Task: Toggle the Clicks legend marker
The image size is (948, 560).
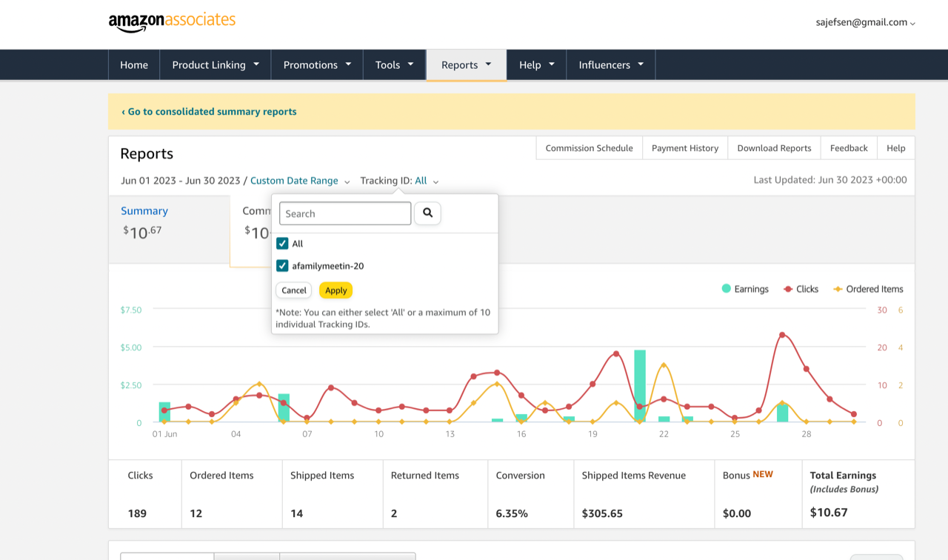Action: (788, 289)
